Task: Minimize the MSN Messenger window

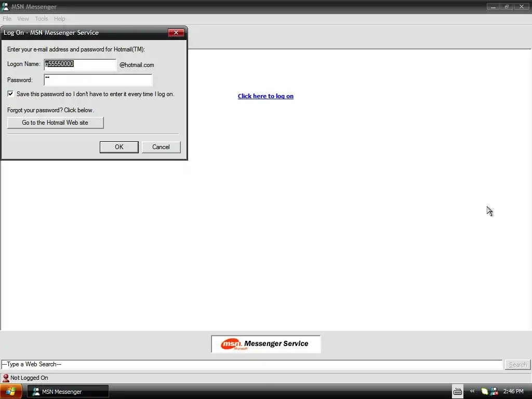Action: 493,6
